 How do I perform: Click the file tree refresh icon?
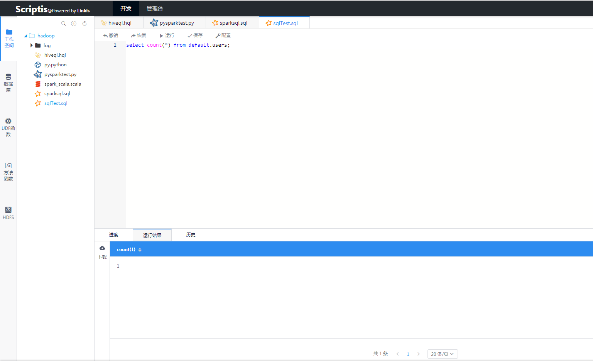tap(84, 24)
